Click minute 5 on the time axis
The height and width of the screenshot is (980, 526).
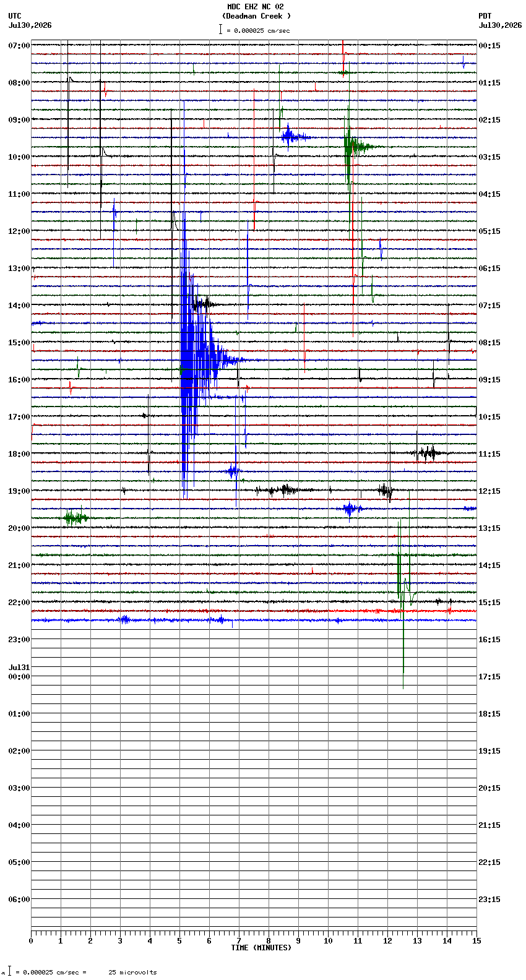pyautogui.click(x=179, y=941)
